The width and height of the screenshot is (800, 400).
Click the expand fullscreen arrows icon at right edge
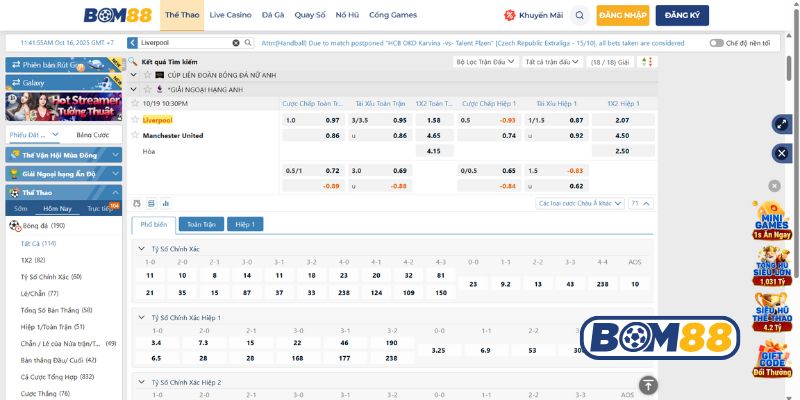(x=782, y=124)
